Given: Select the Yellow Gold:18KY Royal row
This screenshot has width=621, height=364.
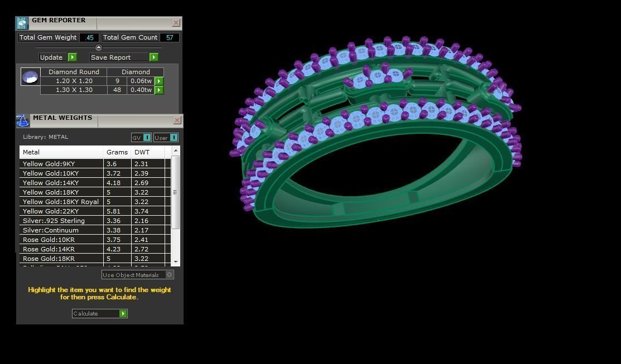Looking at the screenshot, I should pos(95,202).
